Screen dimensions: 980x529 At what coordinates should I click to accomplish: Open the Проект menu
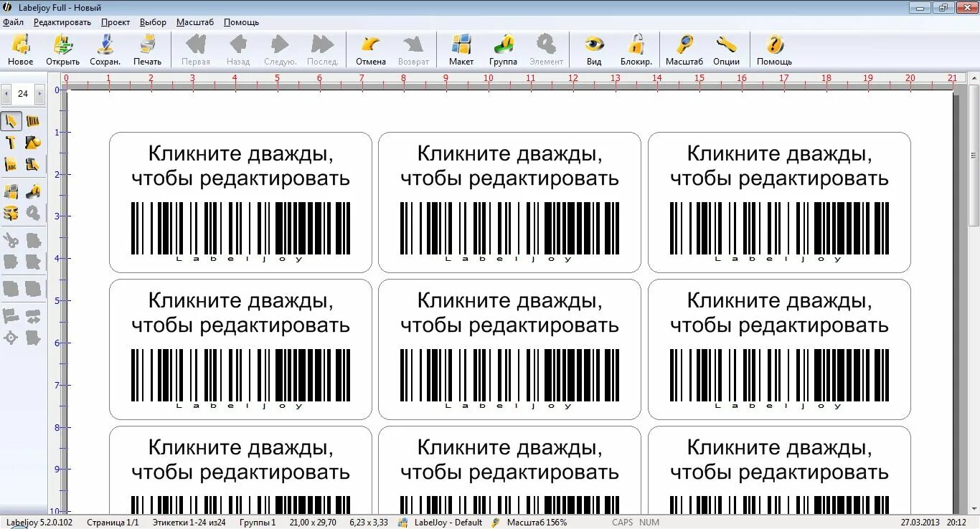click(116, 22)
